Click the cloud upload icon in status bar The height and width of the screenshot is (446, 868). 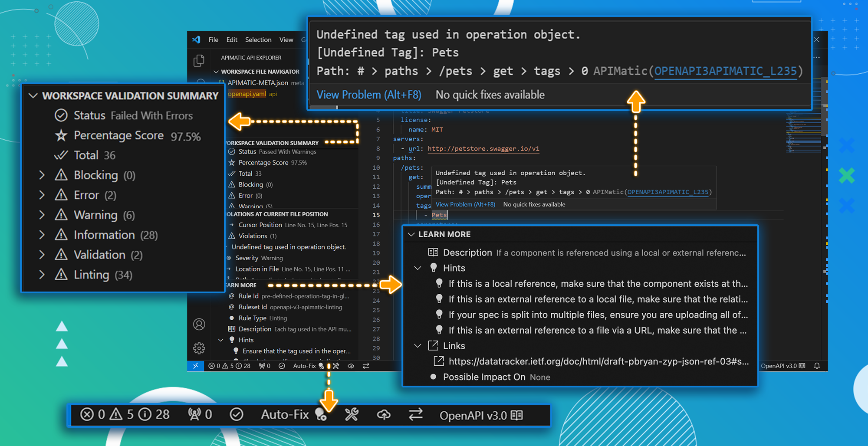[384, 415]
